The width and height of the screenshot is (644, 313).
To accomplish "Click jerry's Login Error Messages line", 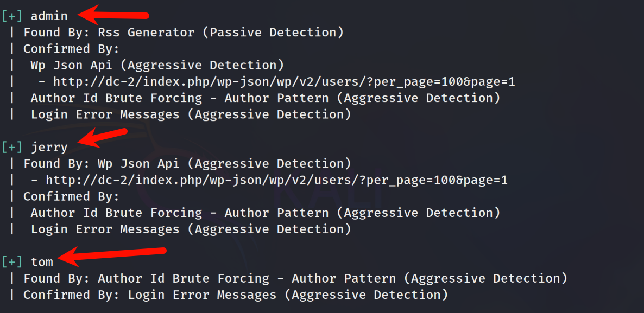I will point(191,229).
